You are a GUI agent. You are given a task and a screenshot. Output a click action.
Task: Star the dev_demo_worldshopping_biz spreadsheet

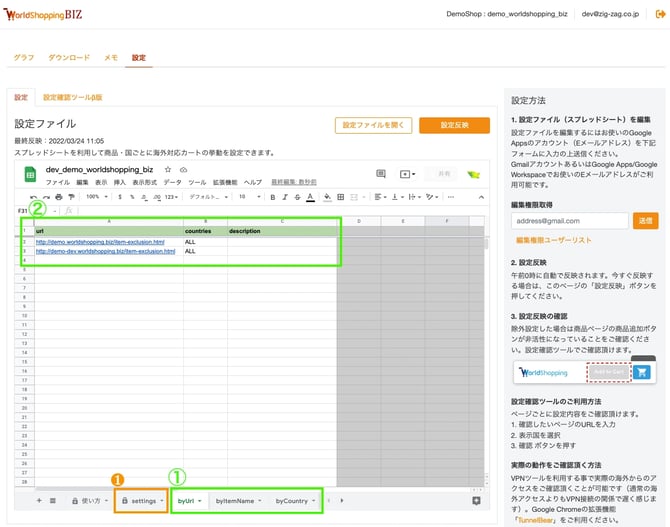pyautogui.click(x=167, y=171)
